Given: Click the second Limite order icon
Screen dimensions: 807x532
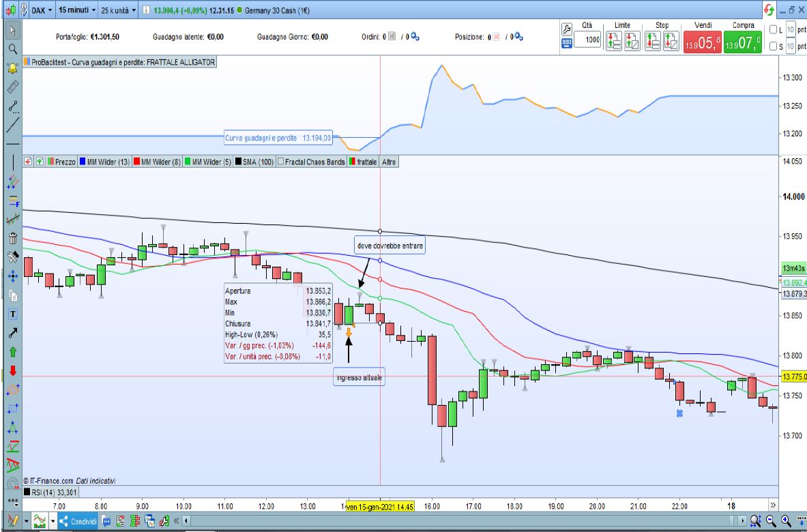Looking at the screenshot, I should click(x=632, y=41).
